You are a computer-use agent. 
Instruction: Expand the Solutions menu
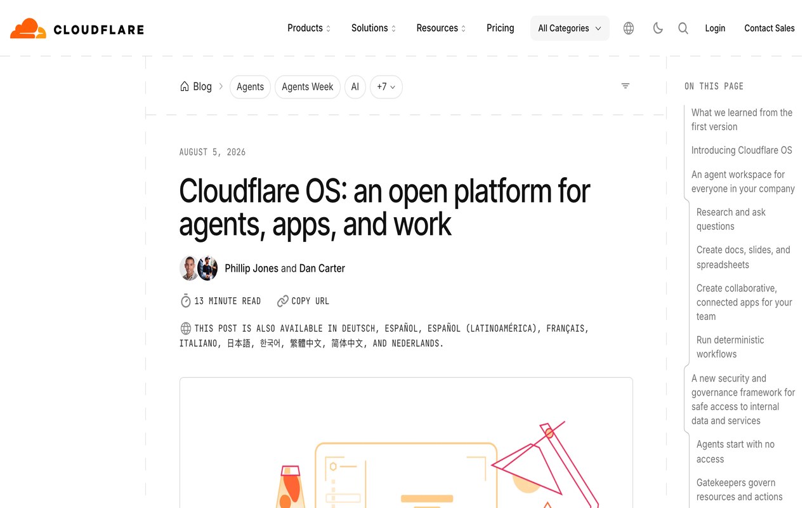click(x=374, y=28)
